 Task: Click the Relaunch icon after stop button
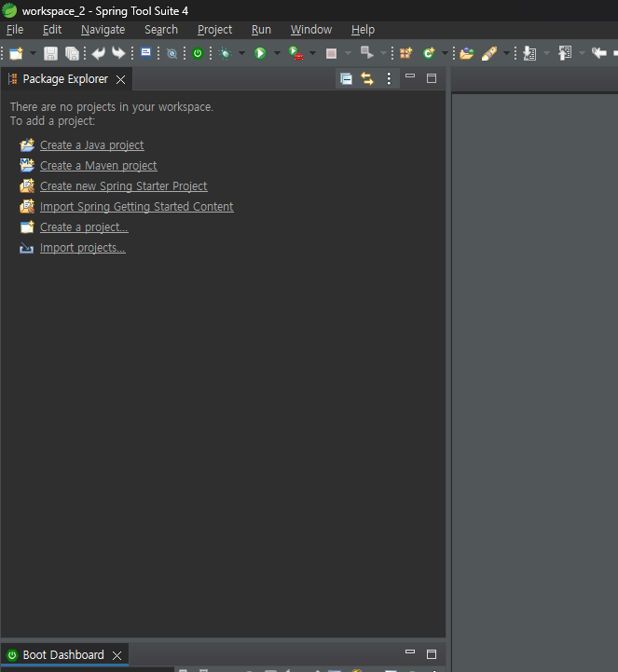click(x=367, y=53)
